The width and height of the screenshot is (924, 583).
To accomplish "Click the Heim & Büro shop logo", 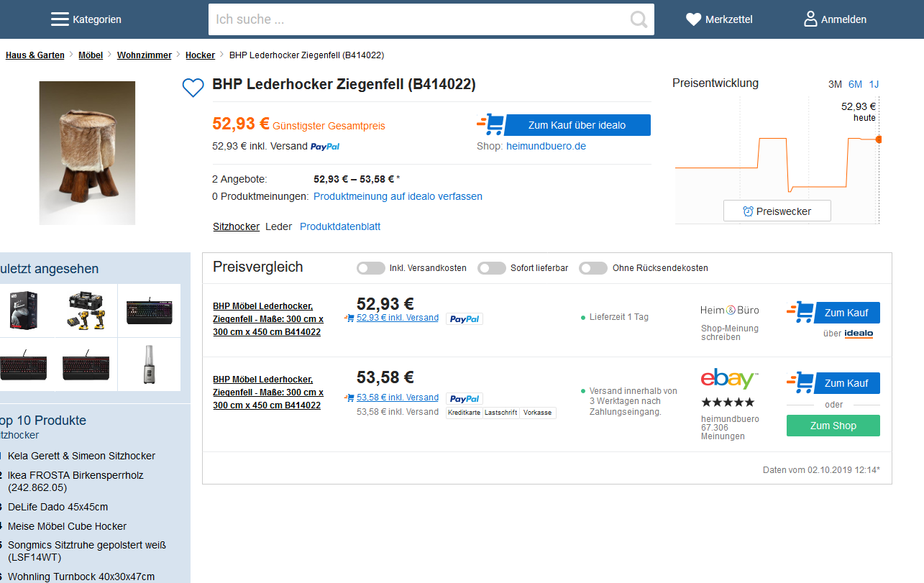I will (x=729, y=310).
